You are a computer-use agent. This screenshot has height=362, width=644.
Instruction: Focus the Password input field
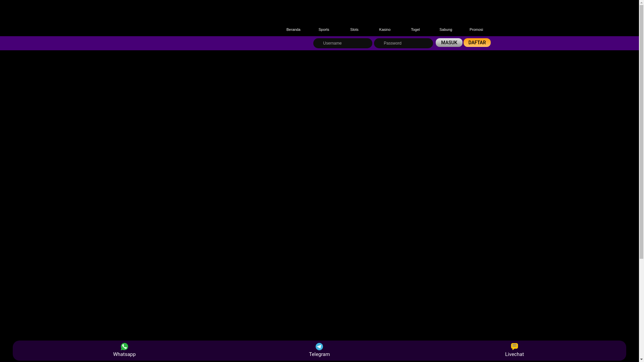(x=404, y=43)
